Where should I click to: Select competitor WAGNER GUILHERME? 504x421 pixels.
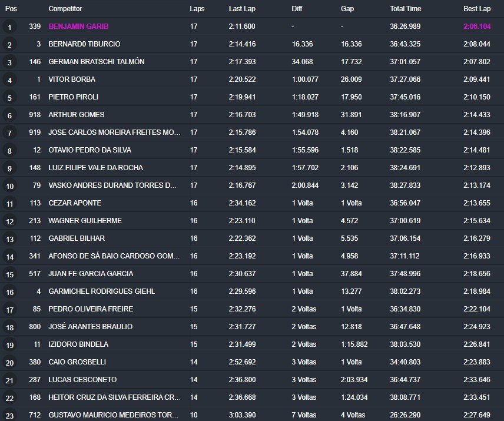[85, 221]
